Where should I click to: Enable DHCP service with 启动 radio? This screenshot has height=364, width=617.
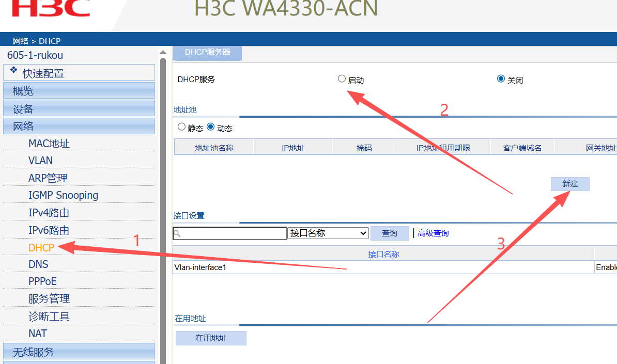342,79
